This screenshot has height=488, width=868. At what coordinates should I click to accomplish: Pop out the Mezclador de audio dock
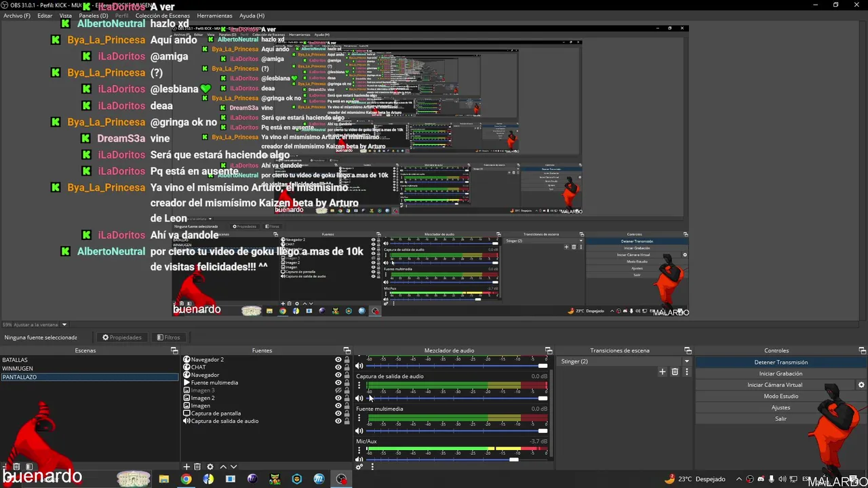pyautogui.click(x=549, y=350)
